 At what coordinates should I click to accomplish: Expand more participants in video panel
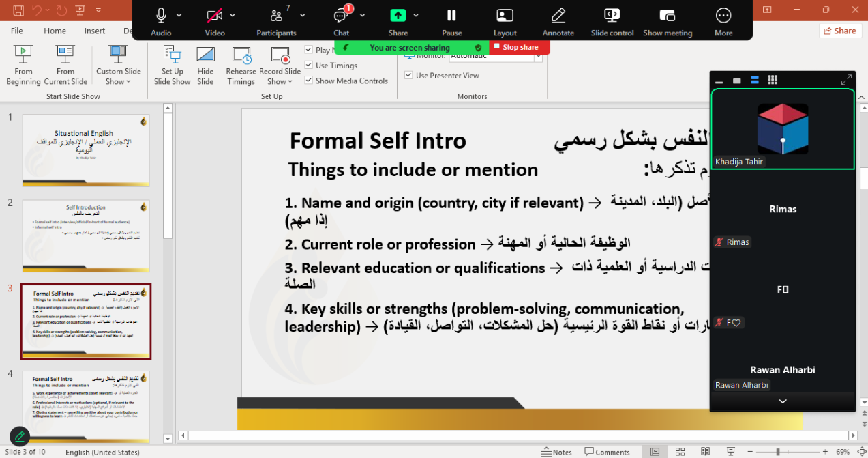tap(782, 401)
